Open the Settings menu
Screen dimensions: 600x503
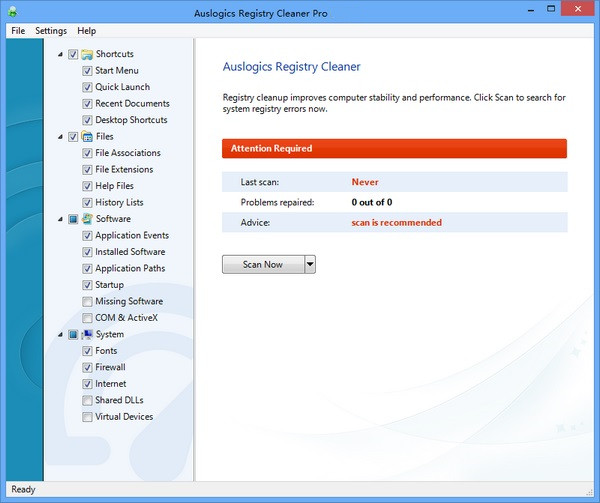click(x=51, y=31)
